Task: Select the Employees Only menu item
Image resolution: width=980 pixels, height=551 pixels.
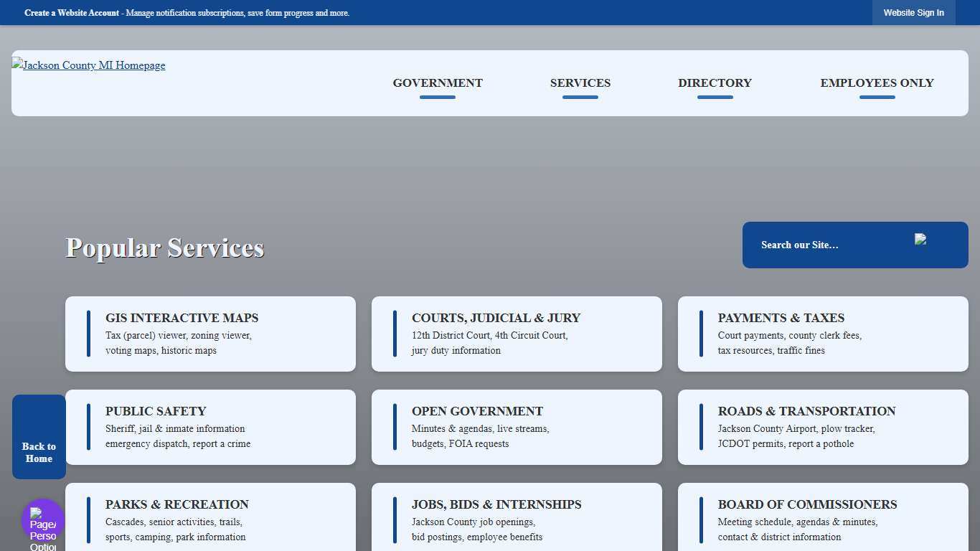Action: [x=877, y=83]
